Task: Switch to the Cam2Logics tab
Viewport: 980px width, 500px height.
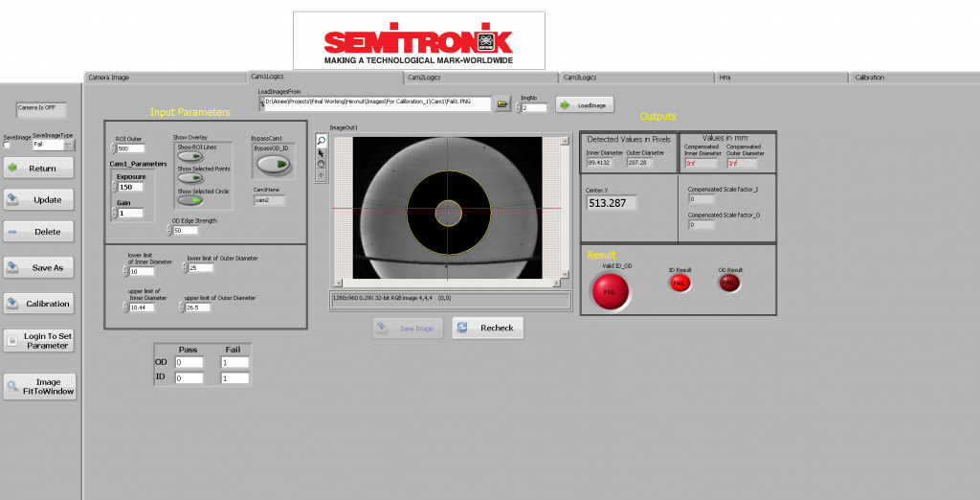Action: (424, 77)
